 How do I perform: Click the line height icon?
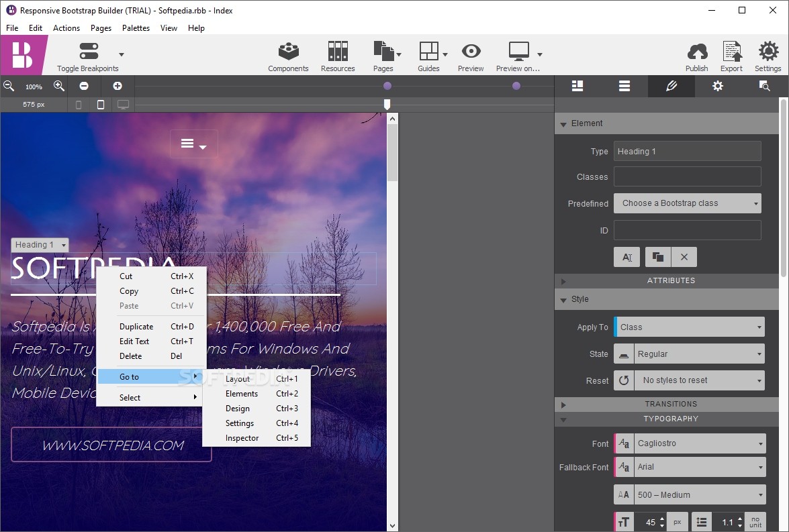pos(702,522)
